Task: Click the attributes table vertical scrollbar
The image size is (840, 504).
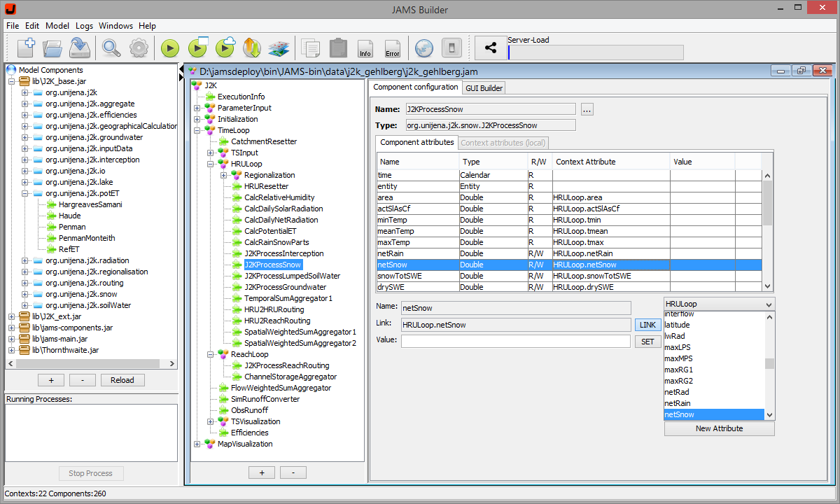Action: click(768, 231)
